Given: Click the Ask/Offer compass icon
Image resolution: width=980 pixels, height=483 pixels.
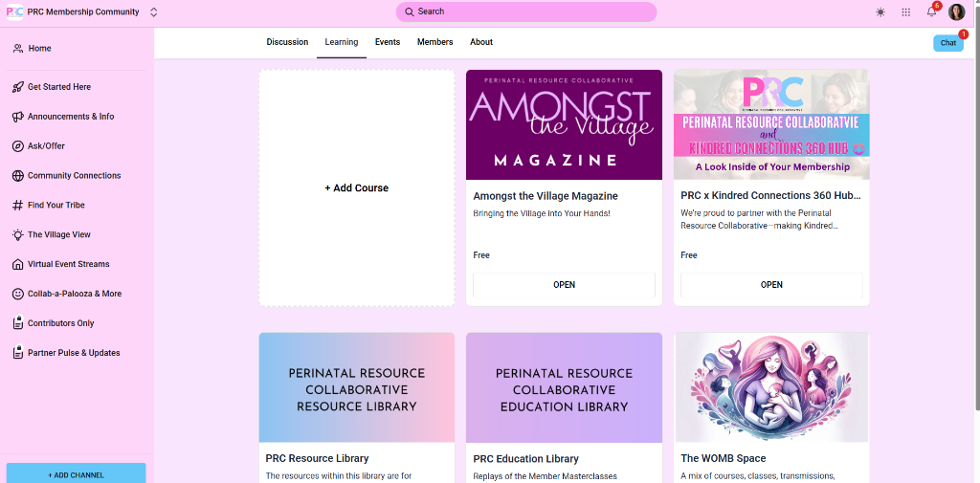Looking at the screenshot, I should tap(18, 146).
